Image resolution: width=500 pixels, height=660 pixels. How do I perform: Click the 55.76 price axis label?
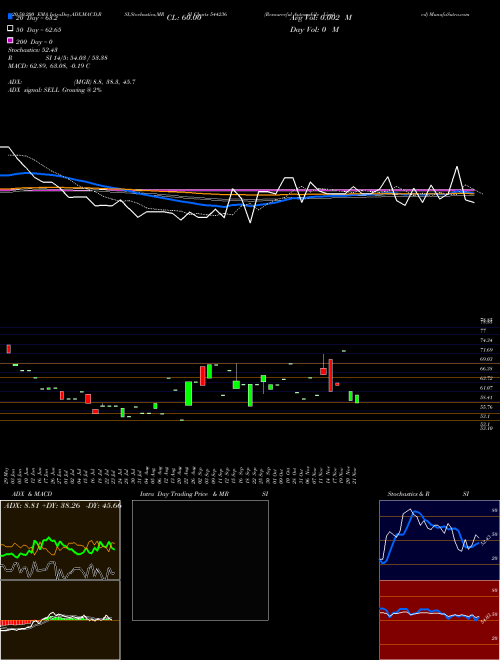point(486,407)
